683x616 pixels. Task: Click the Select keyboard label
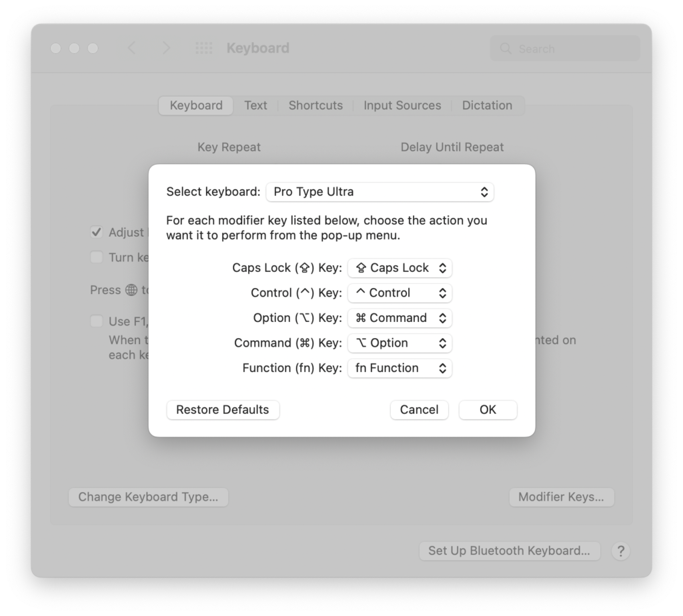[x=213, y=191]
